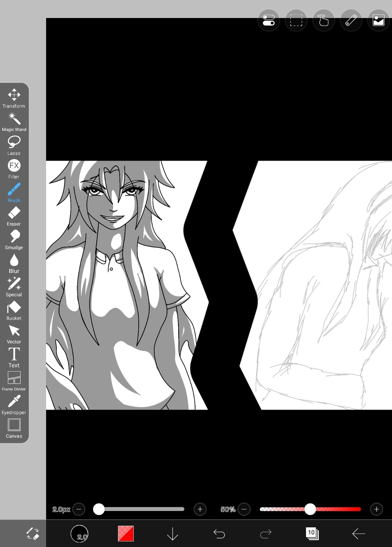Open the layers panel showing 10
This screenshot has height=547, width=392.
click(x=312, y=534)
